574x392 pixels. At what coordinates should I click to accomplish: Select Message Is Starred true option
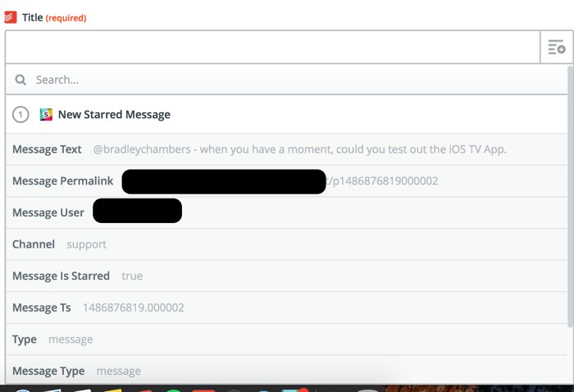click(x=286, y=276)
